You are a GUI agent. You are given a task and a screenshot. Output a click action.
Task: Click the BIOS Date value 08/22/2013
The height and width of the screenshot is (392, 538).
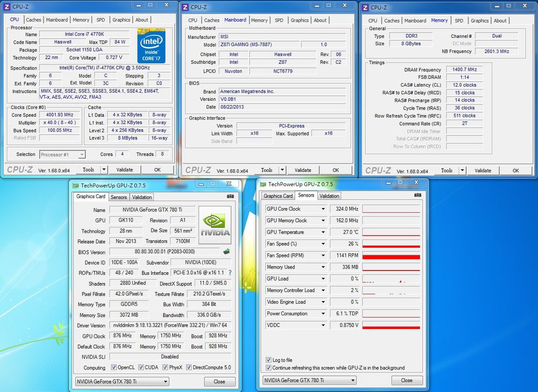click(282, 107)
